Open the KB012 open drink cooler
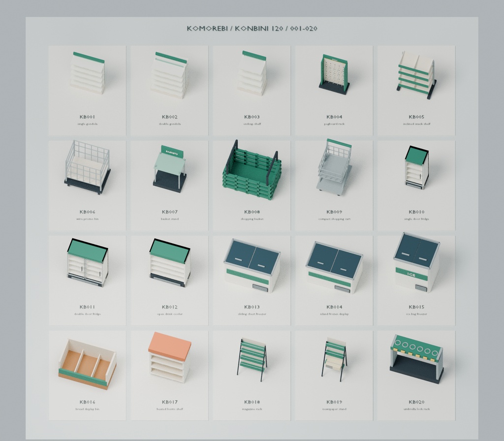 coord(169,281)
